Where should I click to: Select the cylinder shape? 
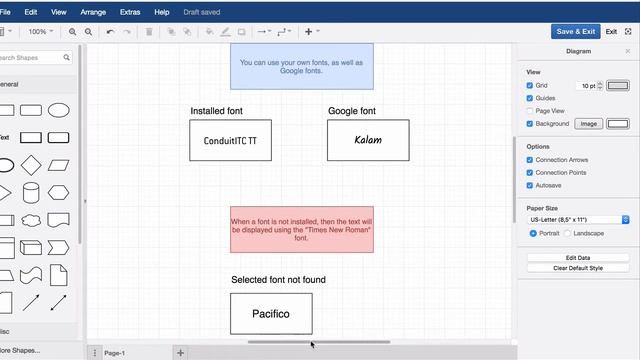click(x=31, y=193)
